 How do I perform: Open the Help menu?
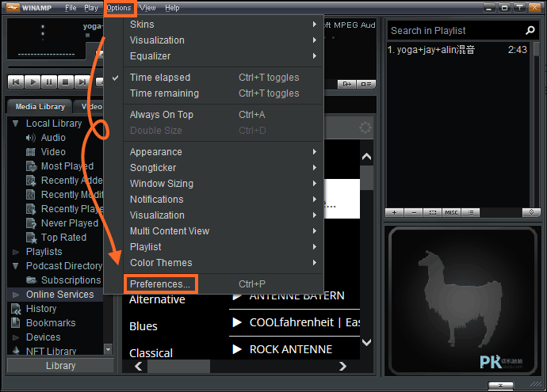coord(172,8)
